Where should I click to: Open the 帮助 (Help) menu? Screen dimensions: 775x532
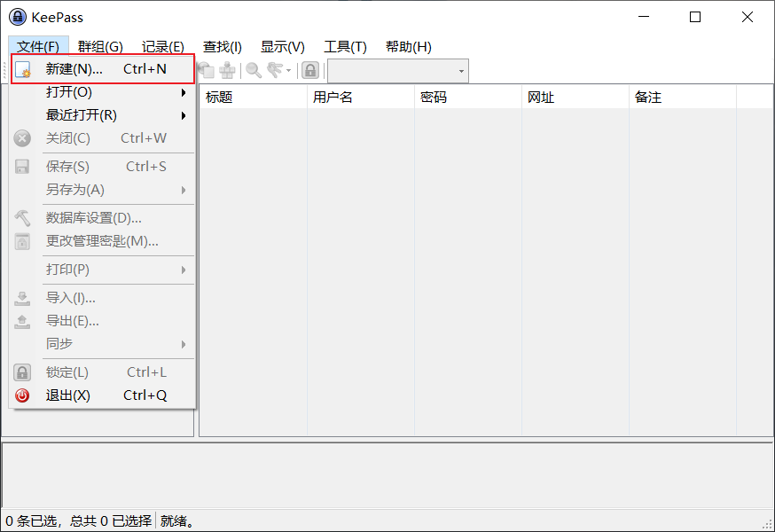pyautogui.click(x=408, y=47)
